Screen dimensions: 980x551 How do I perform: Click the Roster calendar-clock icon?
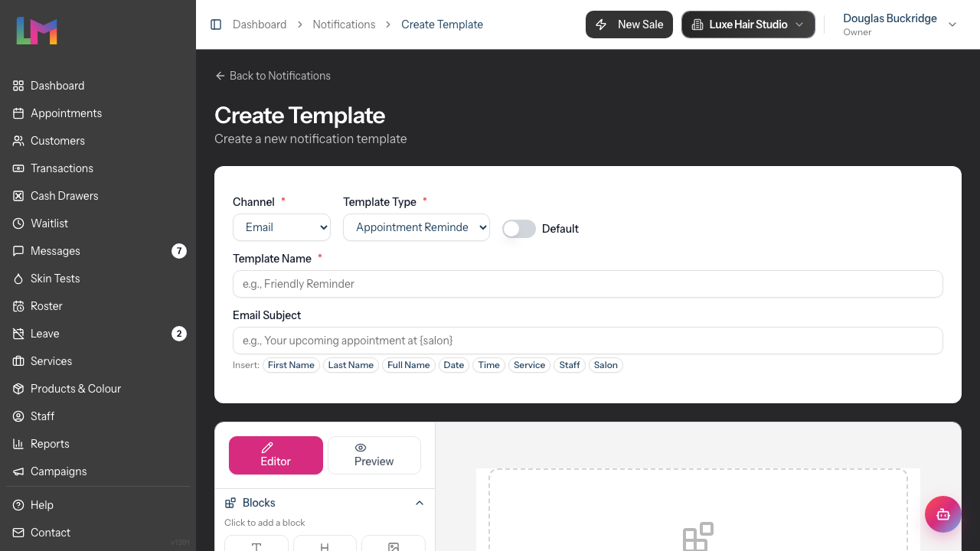[18, 306]
